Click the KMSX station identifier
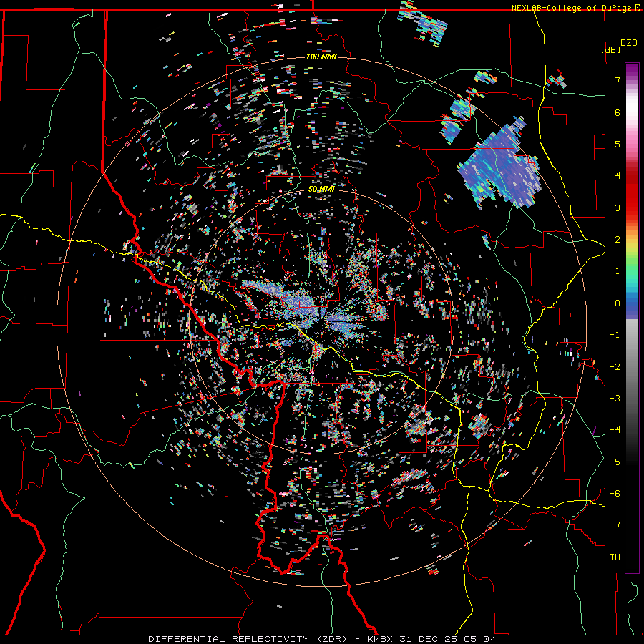Image resolution: width=644 pixels, height=644 pixels. pyautogui.click(x=381, y=639)
